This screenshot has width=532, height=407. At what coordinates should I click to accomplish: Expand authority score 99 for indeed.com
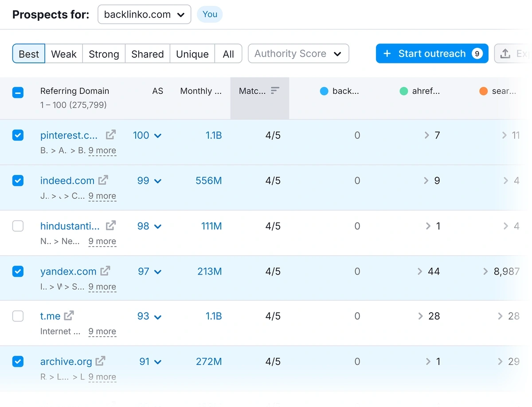click(149, 181)
